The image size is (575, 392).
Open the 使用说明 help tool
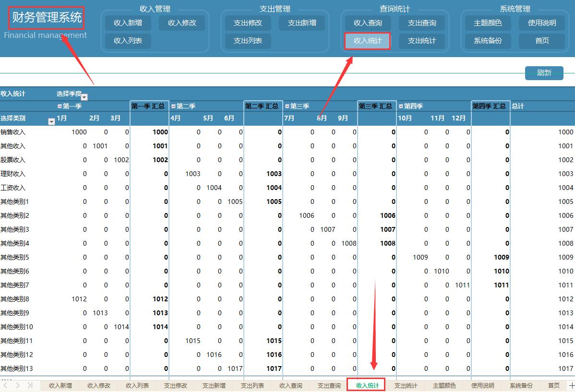tap(541, 23)
